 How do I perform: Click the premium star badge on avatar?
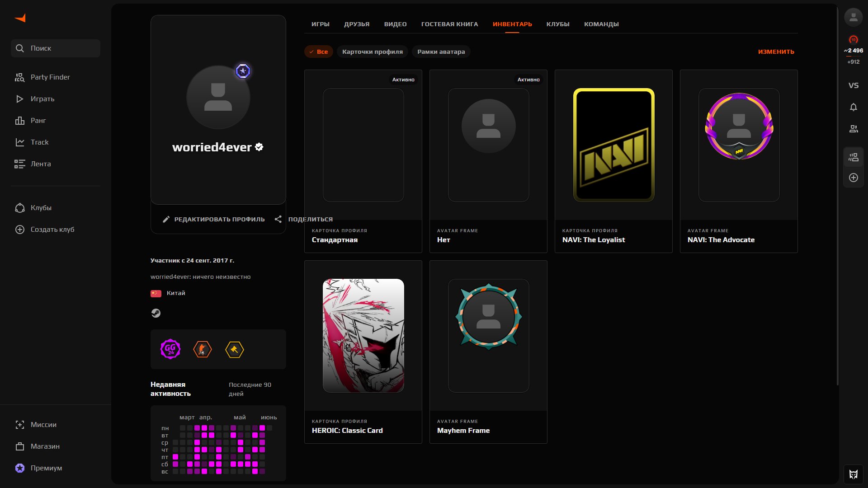pos(243,71)
